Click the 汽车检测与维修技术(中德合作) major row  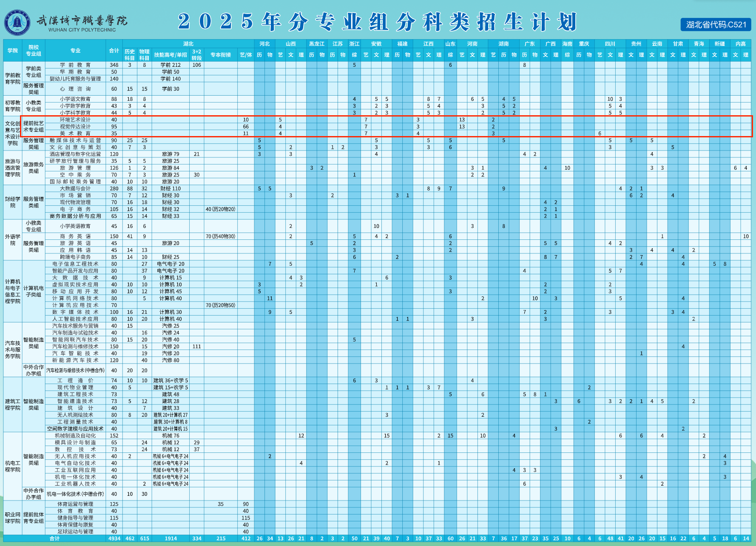click(x=75, y=370)
